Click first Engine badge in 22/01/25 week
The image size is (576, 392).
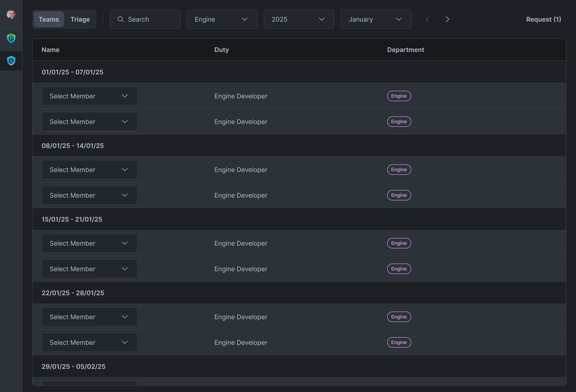tap(399, 317)
